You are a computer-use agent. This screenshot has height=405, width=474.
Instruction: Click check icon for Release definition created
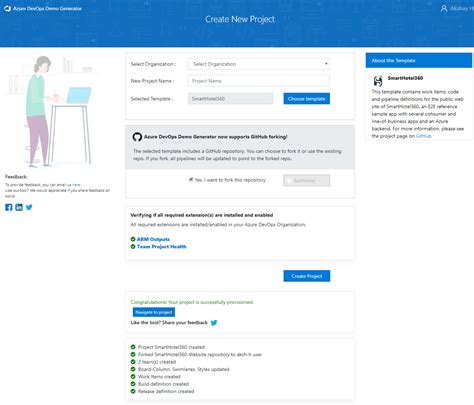(133, 391)
